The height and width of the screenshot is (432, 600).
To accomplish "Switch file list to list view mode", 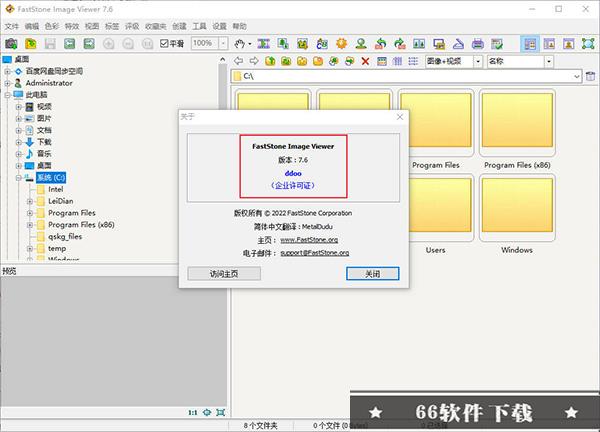I will tap(413, 61).
